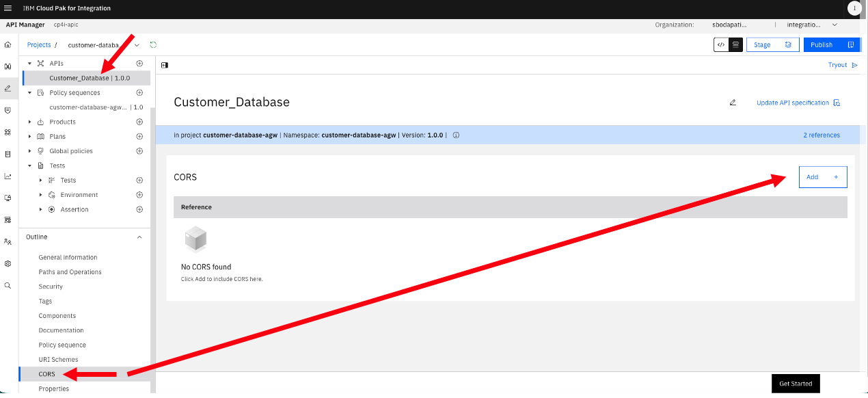The width and height of the screenshot is (868, 398).
Task: Collapse the Policy sequences node
Action: [x=29, y=92]
